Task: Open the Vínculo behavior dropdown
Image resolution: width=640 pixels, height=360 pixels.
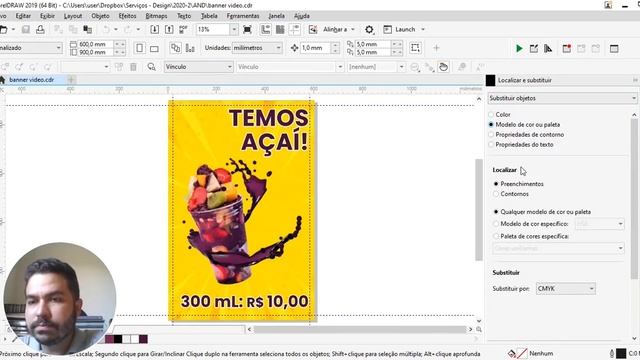Action: pyautogui.click(x=198, y=67)
